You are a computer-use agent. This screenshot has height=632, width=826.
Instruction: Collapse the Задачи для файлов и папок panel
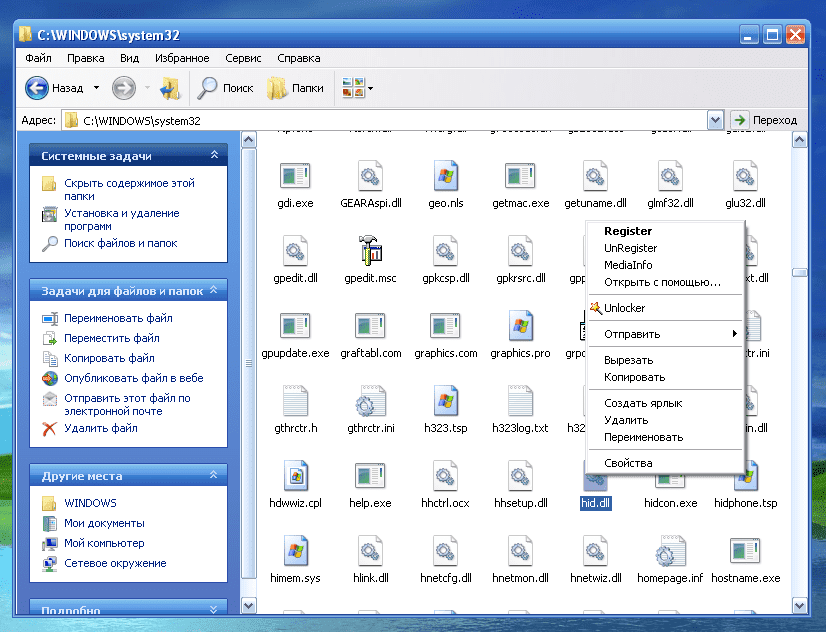tap(214, 290)
